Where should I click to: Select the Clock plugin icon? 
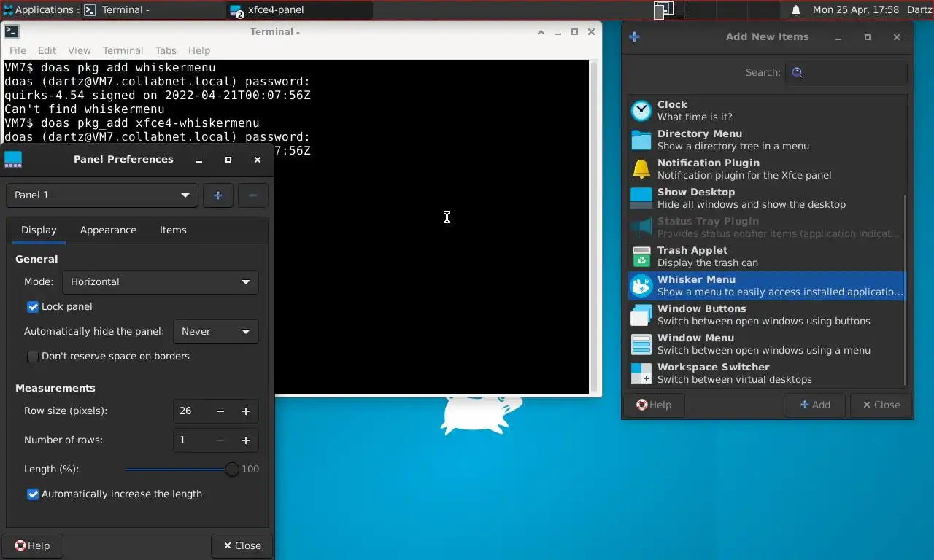click(x=641, y=111)
